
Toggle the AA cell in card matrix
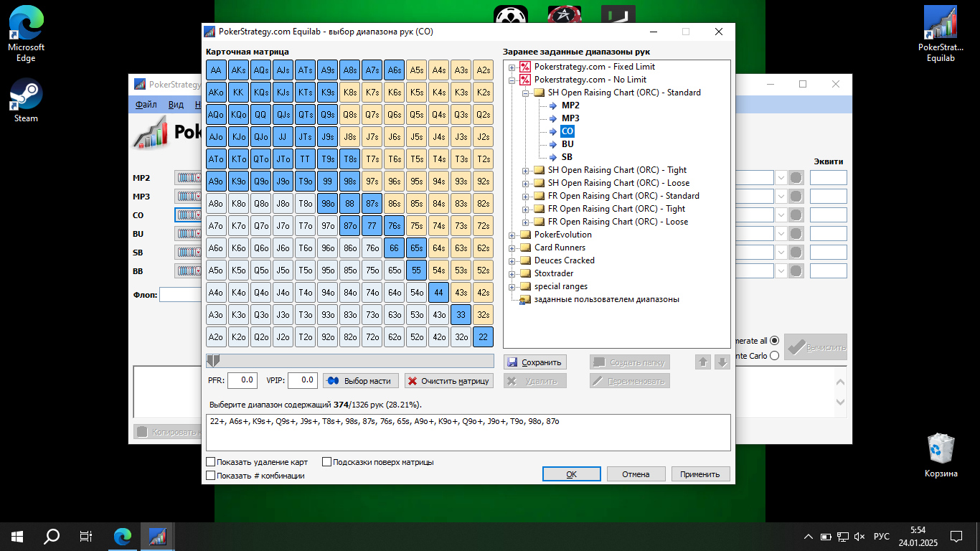[216, 70]
